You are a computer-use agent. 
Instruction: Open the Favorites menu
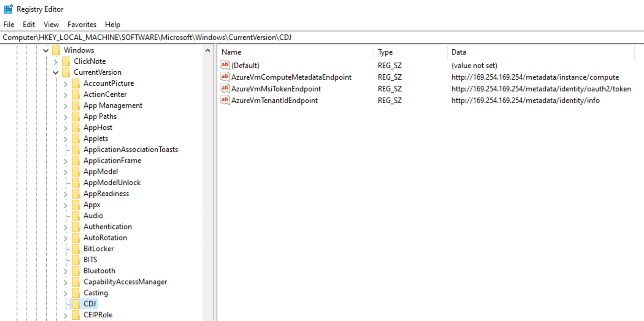(x=82, y=24)
